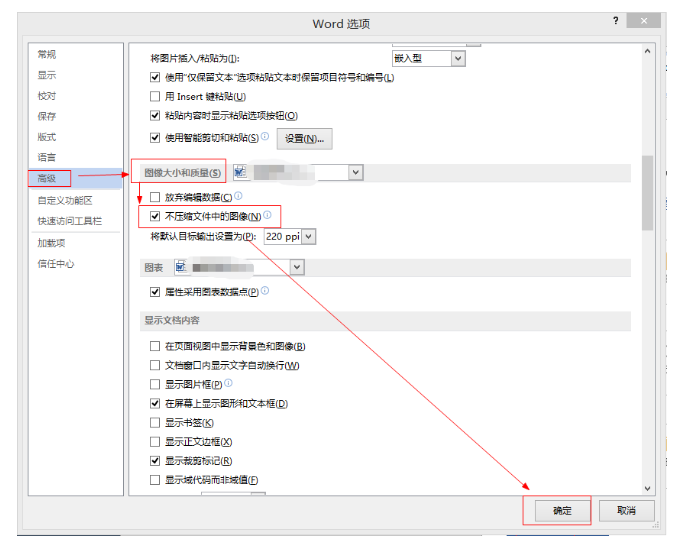The height and width of the screenshot is (547, 682).
Task: Open 自定义功能区 settings
Action: click(x=65, y=200)
